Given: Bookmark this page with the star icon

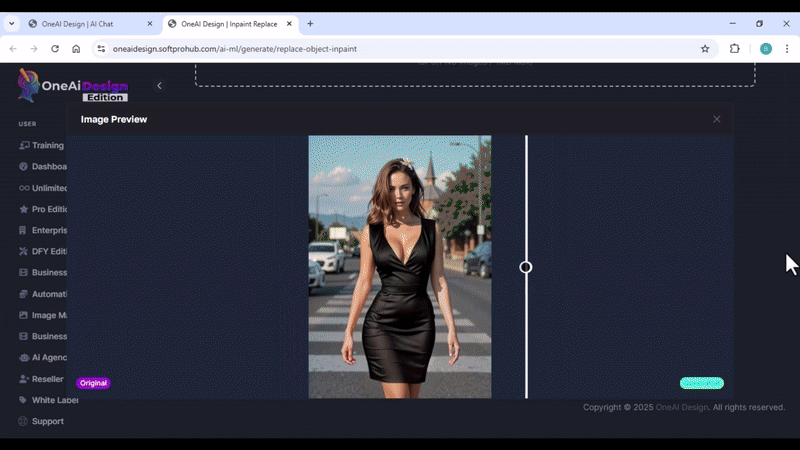Looking at the screenshot, I should point(705,48).
